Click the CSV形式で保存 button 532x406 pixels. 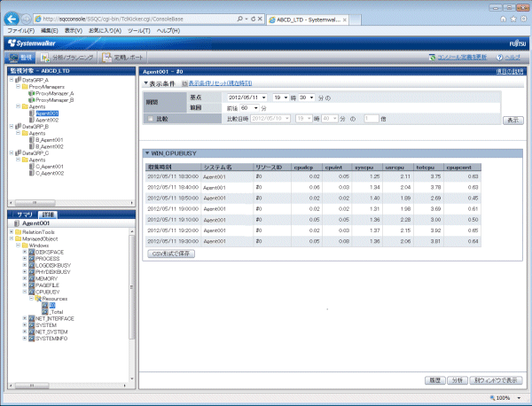(171, 254)
